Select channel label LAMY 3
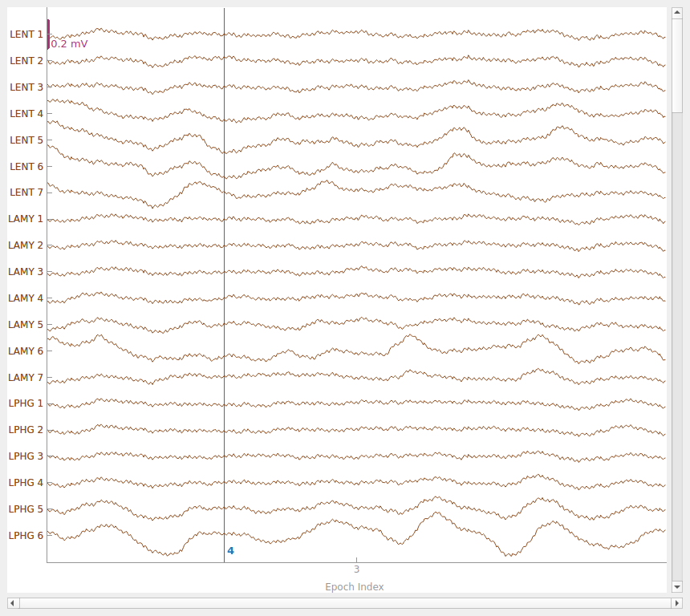Viewport: 690px width, 616px height. click(26, 271)
